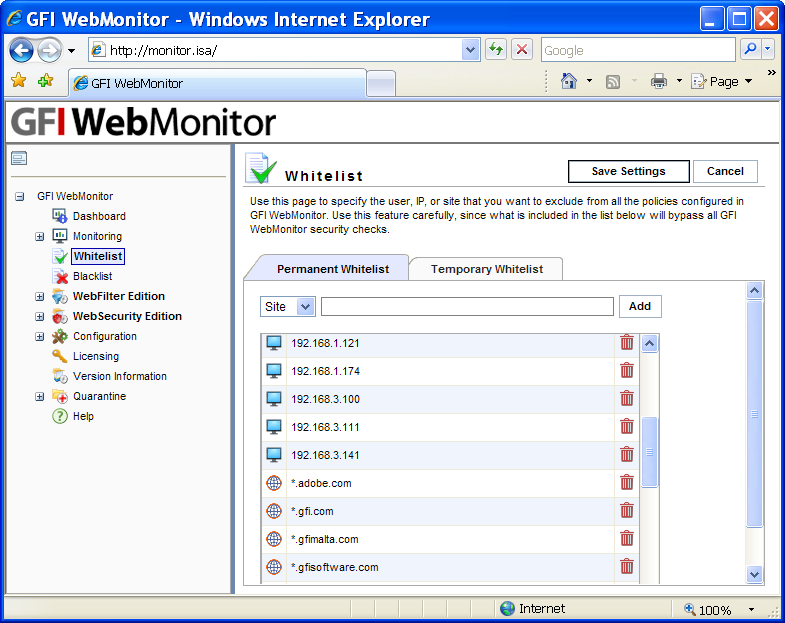Expand the Monitoring tree node

pos(40,237)
